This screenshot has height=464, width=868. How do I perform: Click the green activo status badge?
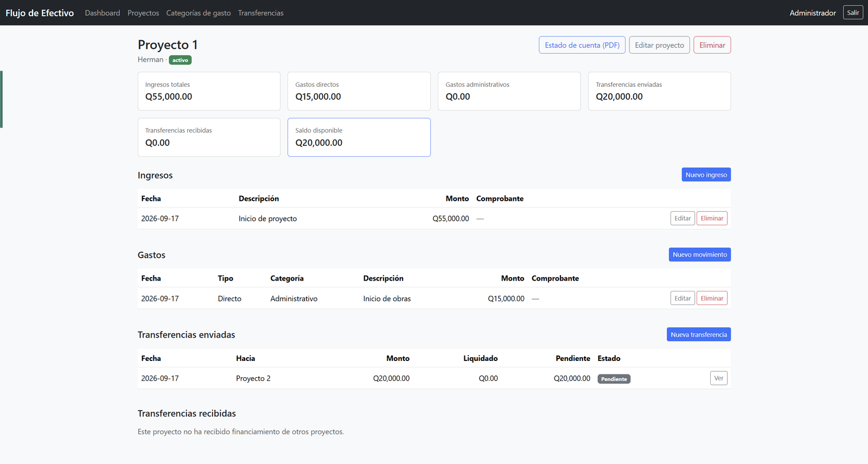click(180, 60)
